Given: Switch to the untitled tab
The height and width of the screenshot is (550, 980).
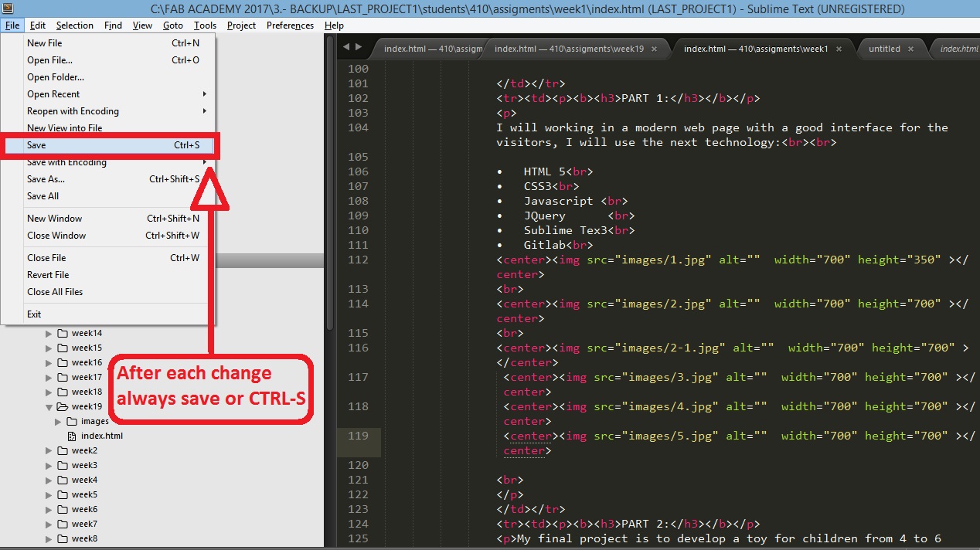Looking at the screenshot, I should pos(890,49).
